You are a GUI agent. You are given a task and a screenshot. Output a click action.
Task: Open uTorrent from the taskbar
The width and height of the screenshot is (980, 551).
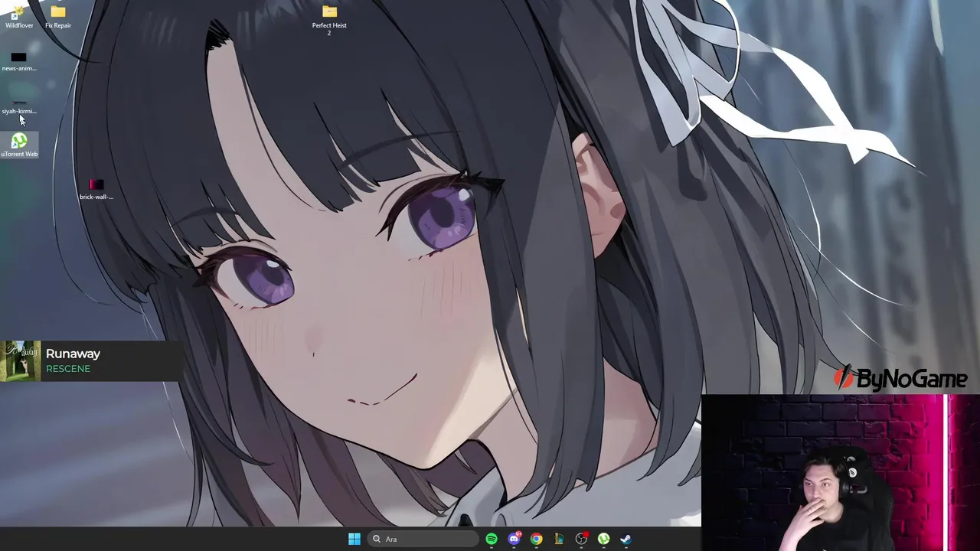[603, 539]
